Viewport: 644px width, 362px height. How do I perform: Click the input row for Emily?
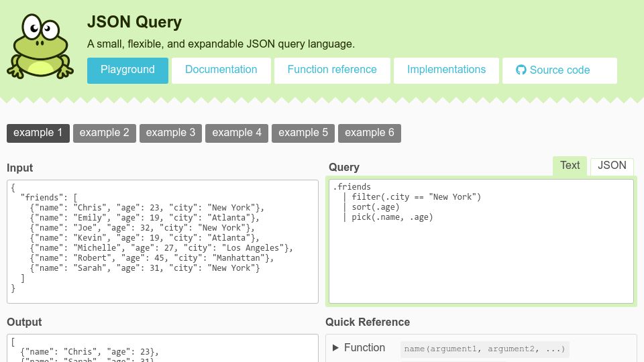pyautogui.click(x=145, y=218)
